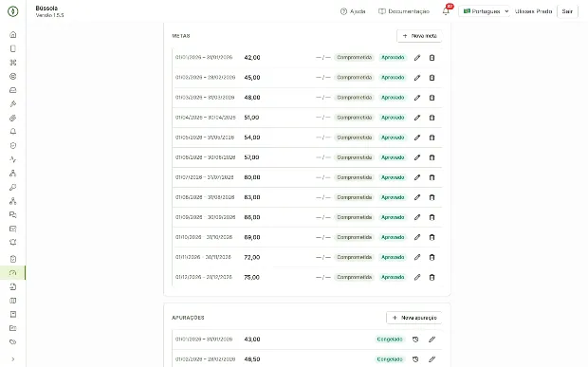588x367 pixels.
Task: Edit the 48,50 apuração row
Action: (432, 359)
